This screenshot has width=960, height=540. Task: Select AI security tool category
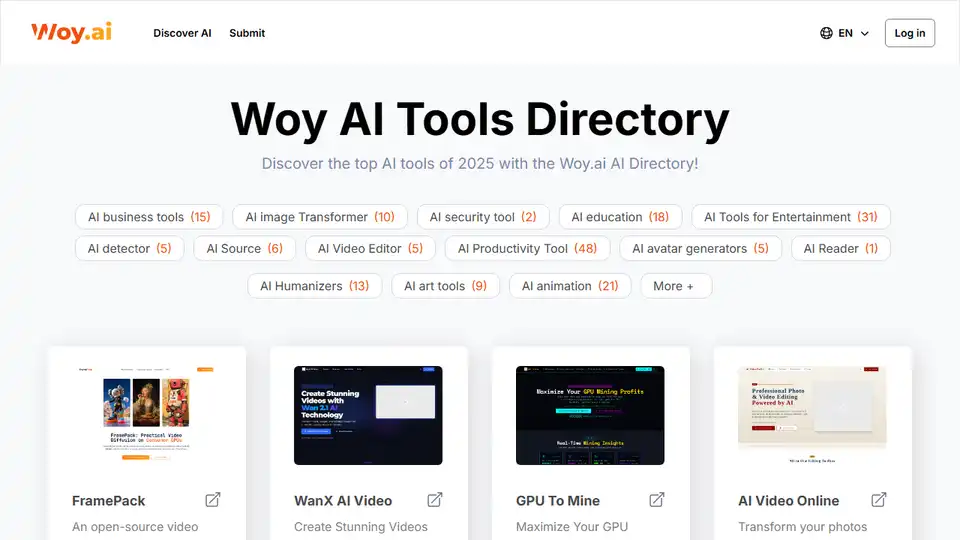[x=483, y=217]
